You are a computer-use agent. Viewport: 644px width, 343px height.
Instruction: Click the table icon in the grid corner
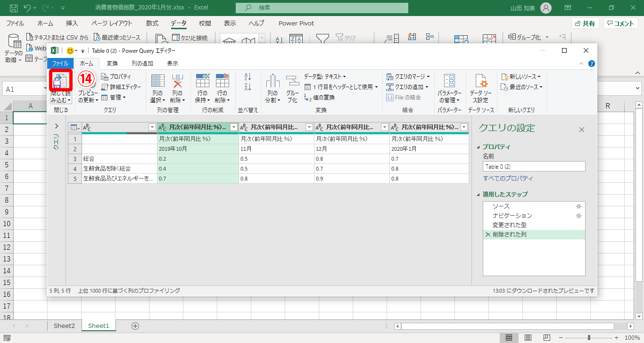[x=74, y=127]
